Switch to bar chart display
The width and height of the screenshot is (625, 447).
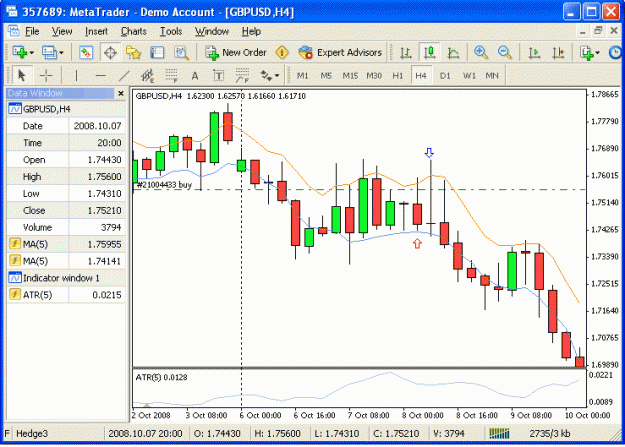pyautogui.click(x=406, y=52)
